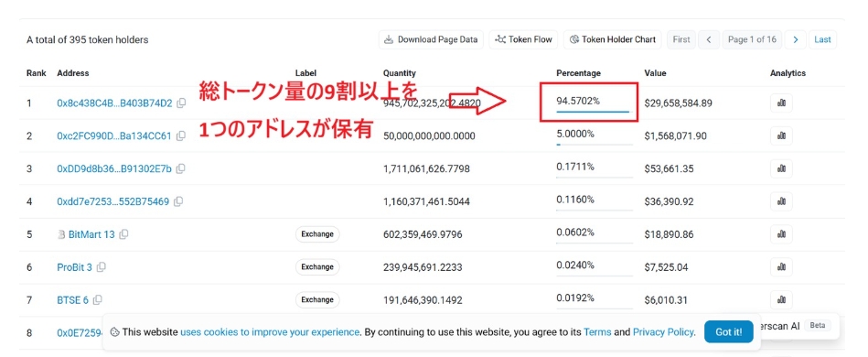This screenshot has height=357, width=868.
Task: Copy ProBit 3 address
Action: pyautogui.click(x=101, y=267)
